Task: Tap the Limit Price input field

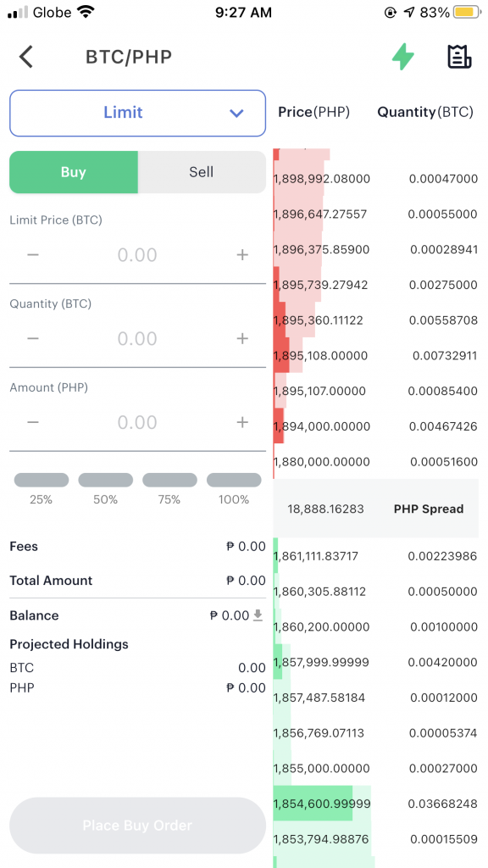Action: 138,254
